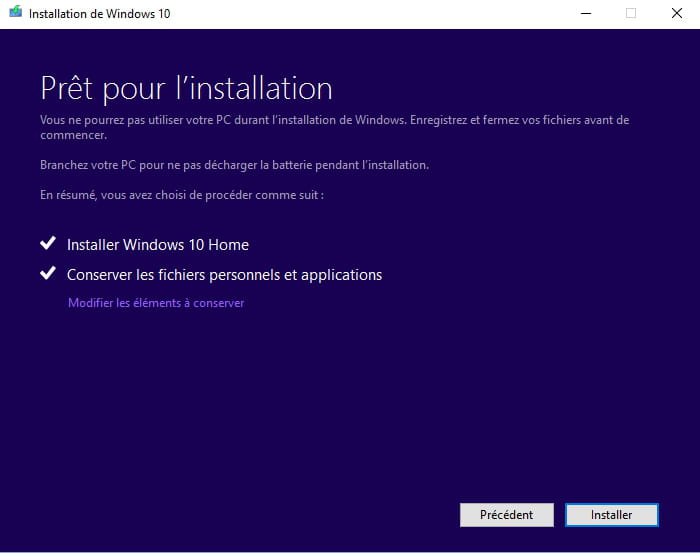
Task: Click checkmark beside Installer Windows 10 Home
Action: tap(48, 243)
